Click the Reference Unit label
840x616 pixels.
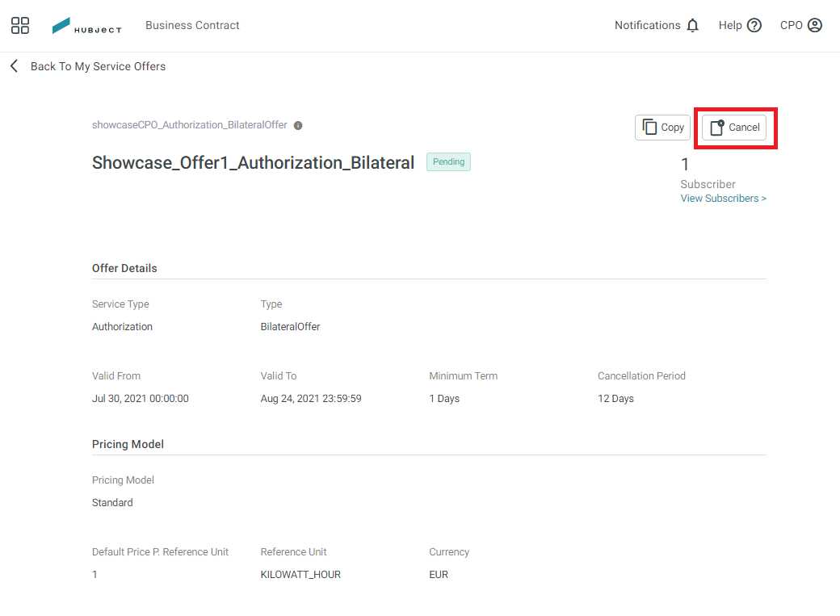[293, 551]
